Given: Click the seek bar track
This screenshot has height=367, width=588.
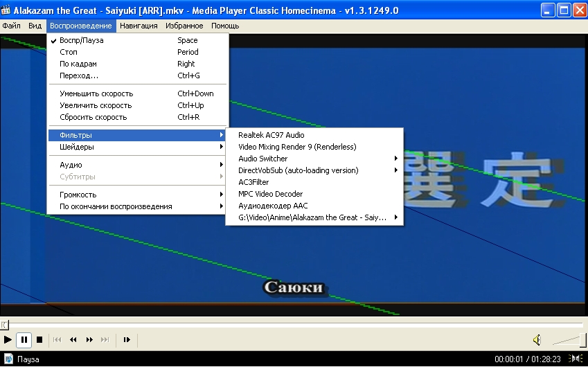Looking at the screenshot, I should point(294,325).
